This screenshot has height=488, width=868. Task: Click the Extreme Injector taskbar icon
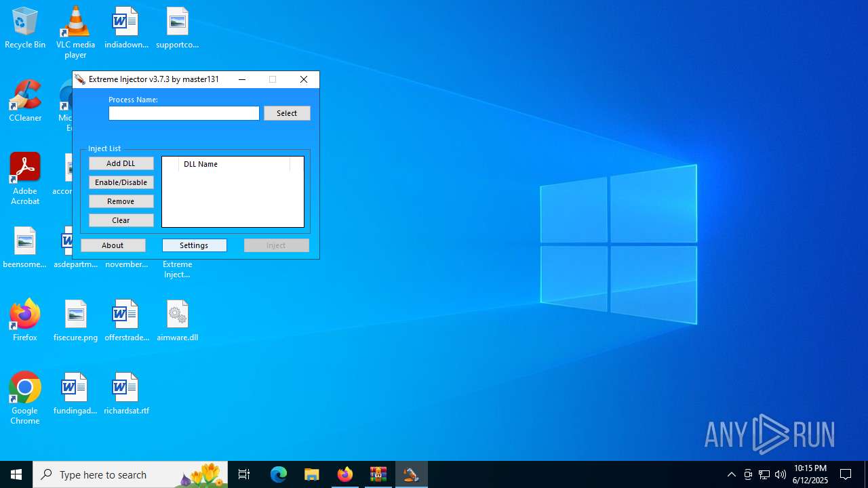click(412, 474)
